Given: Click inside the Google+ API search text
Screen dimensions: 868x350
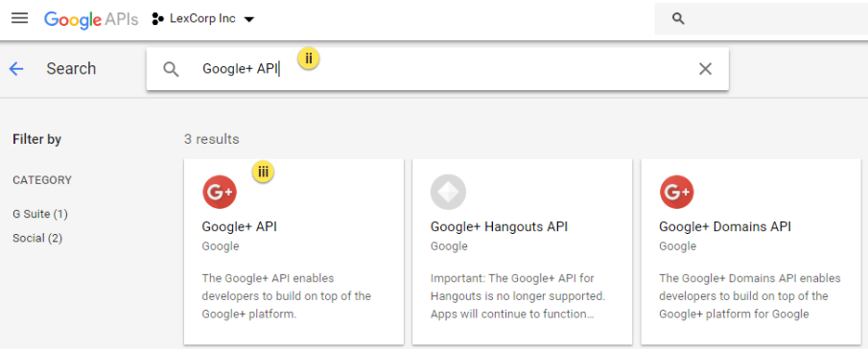Looking at the screenshot, I should 240,69.
